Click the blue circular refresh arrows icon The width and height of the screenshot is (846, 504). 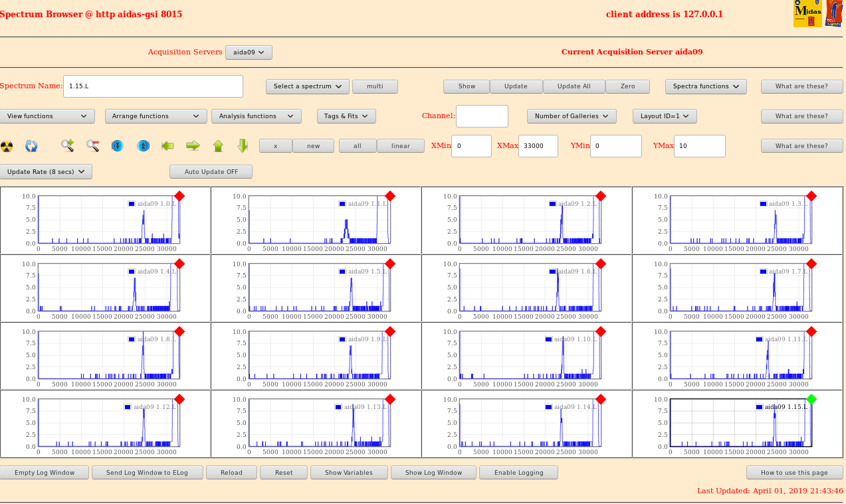(x=31, y=146)
